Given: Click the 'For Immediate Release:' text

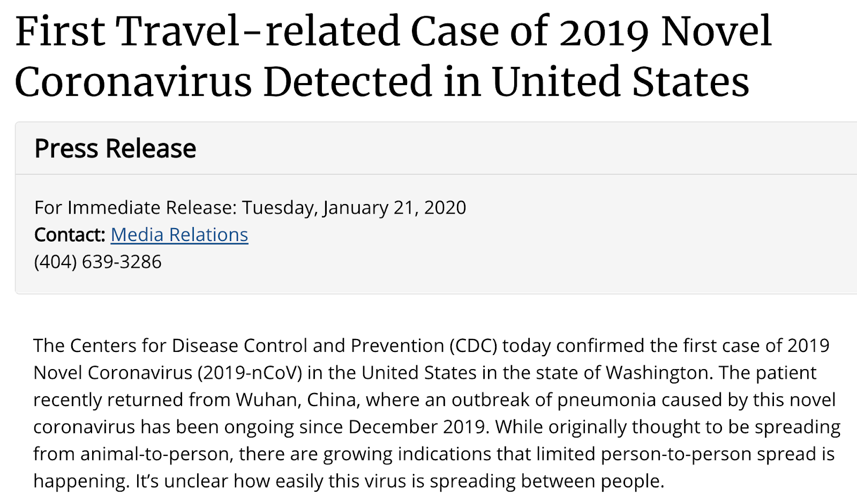Looking at the screenshot, I should (x=136, y=208).
